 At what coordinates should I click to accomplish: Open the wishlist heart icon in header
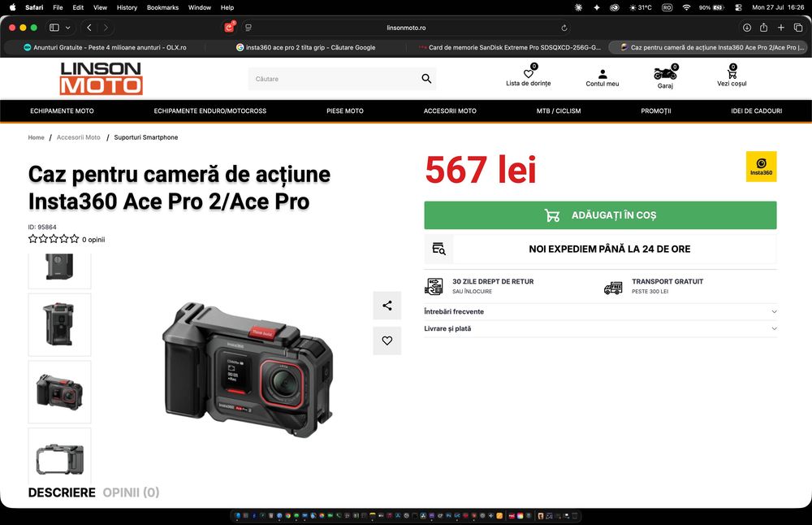[529, 74]
